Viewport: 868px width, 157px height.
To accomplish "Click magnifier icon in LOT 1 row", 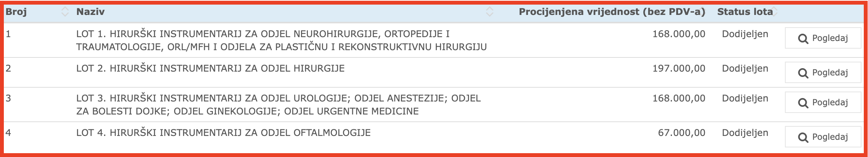I will (x=803, y=38).
